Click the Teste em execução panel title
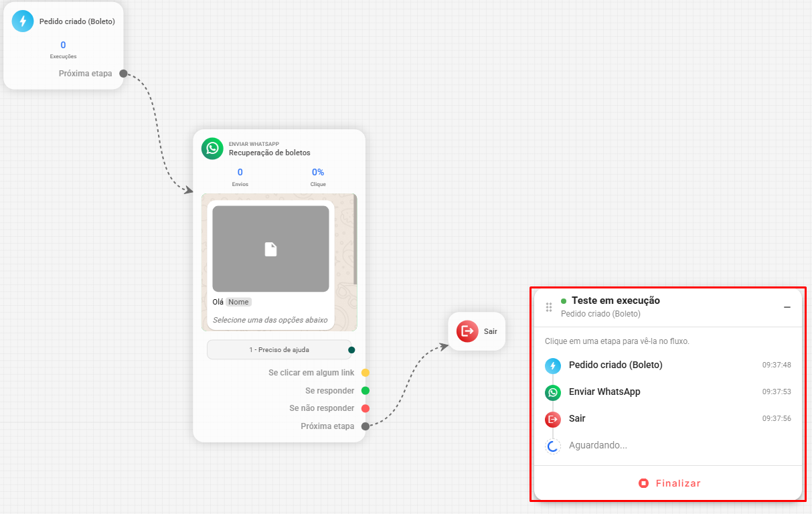Screen dimensions: 812x514 click(x=616, y=301)
